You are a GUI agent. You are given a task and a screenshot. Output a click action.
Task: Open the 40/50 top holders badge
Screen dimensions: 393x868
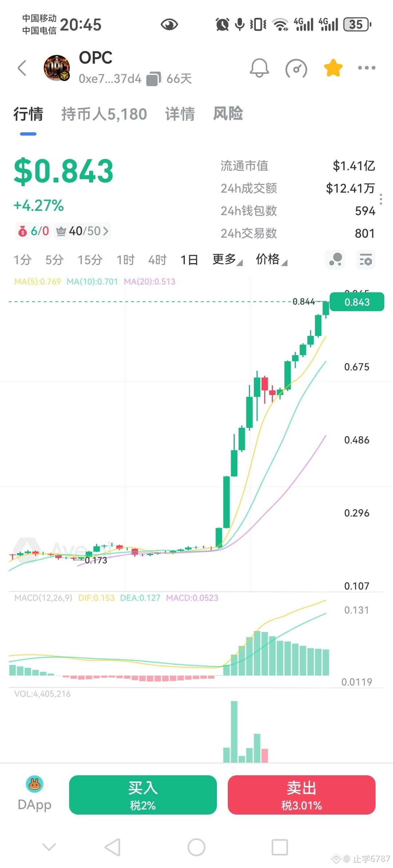82,231
